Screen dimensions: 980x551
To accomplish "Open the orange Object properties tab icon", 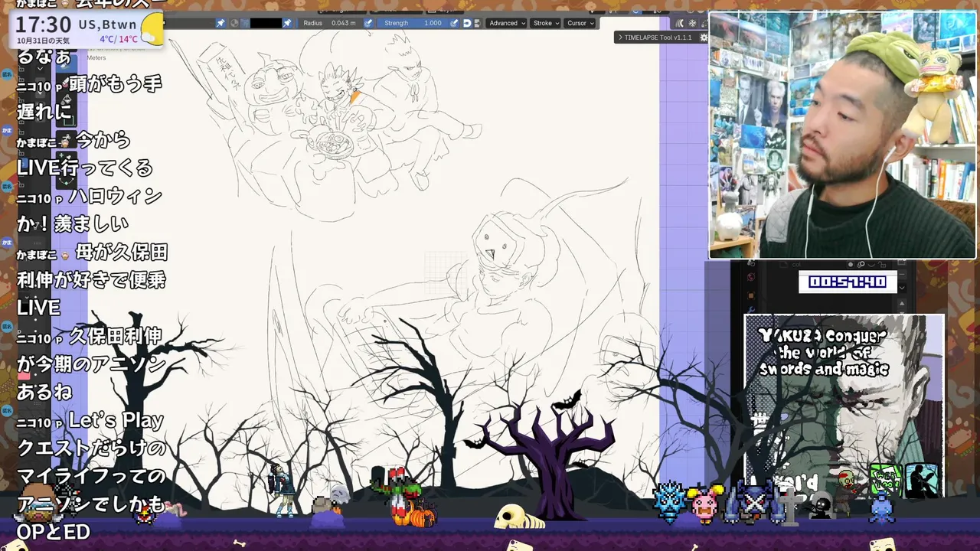I will click(751, 295).
